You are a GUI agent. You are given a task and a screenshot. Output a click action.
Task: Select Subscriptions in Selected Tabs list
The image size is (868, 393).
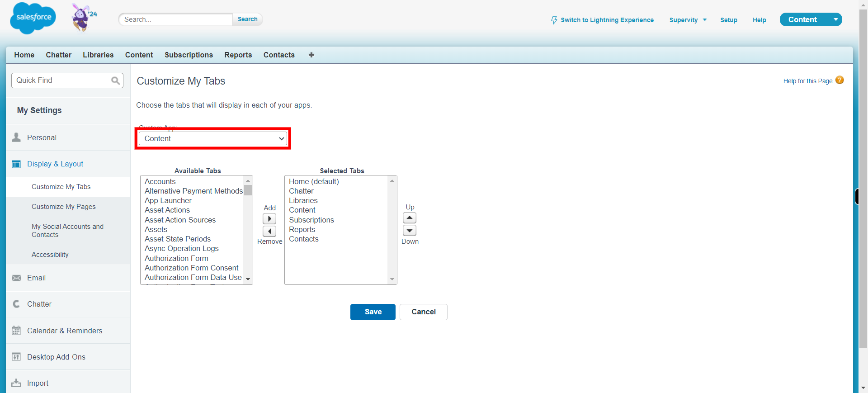tap(311, 220)
